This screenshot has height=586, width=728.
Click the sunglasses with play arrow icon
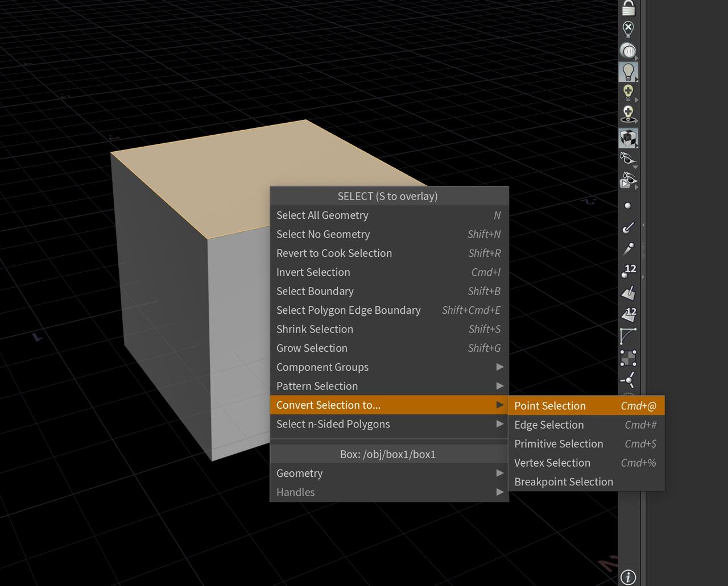(x=628, y=181)
